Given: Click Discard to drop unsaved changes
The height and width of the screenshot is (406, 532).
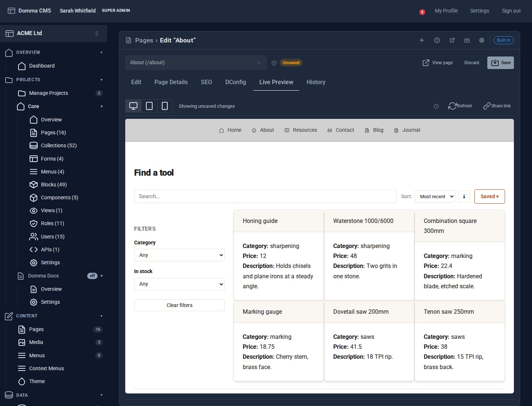Looking at the screenshot, I should pos(472,63).
